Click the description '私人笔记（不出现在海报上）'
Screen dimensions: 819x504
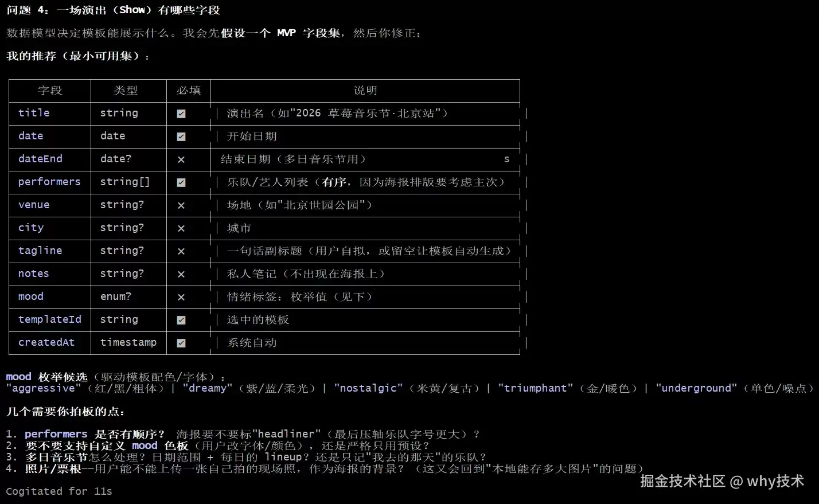tap(306, 274)
